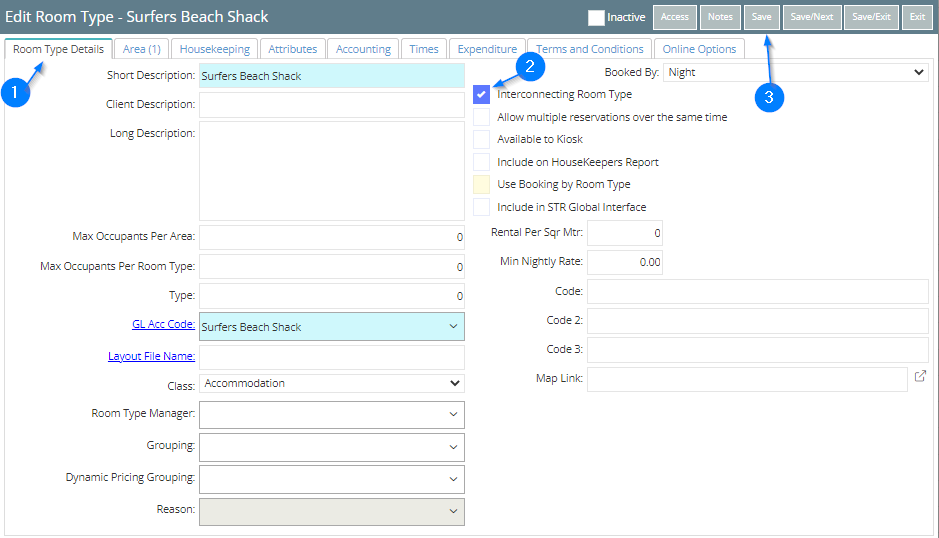Click the Save button
The width and height of the screenshot is (939, 538).
761,17
